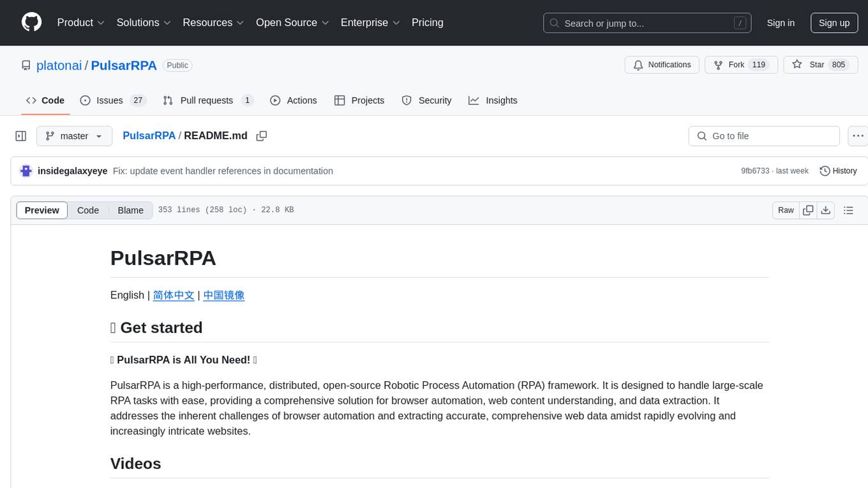Expand the Resources menu
Image resolution: width=868 pixels, height=488 pixels.
click(x=214, y=22)
